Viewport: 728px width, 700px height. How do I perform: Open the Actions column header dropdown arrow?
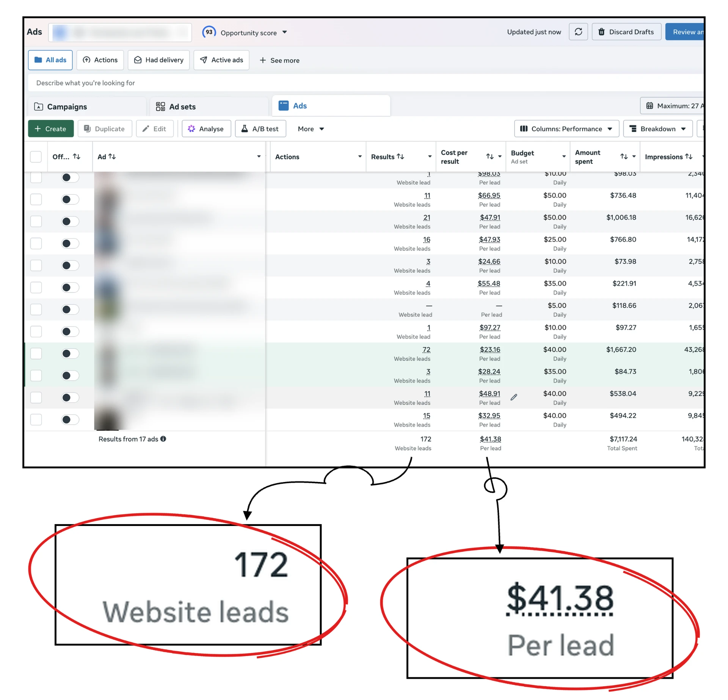[360, 157]
